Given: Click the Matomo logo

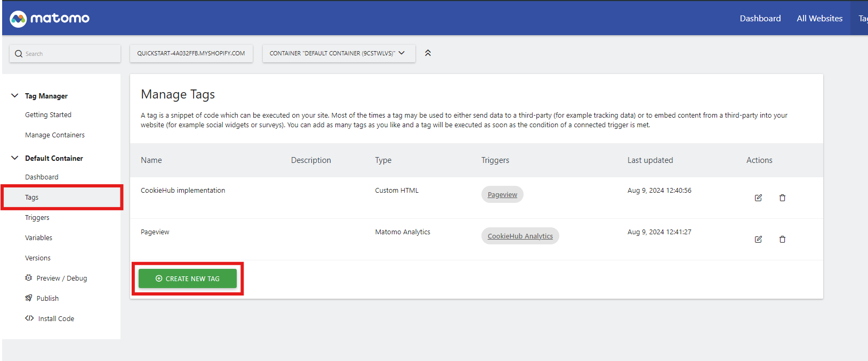Looking at the screenshot, I should click(50, 19).
